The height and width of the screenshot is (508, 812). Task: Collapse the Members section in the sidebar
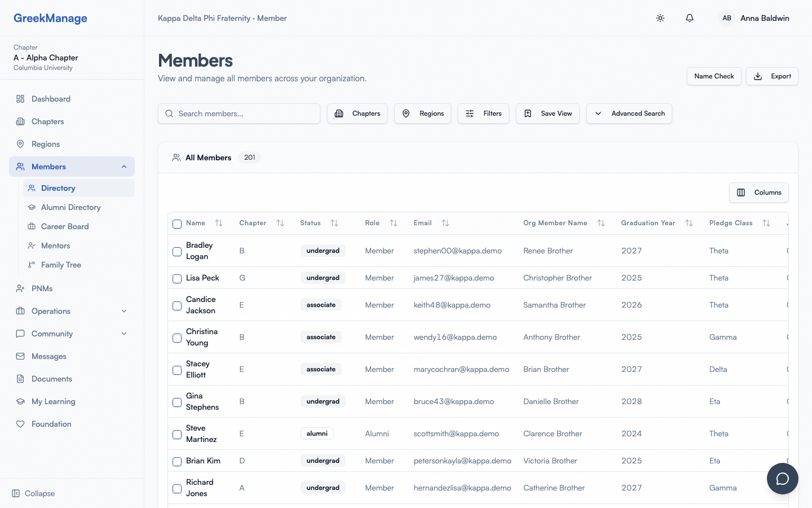[123, 167]
